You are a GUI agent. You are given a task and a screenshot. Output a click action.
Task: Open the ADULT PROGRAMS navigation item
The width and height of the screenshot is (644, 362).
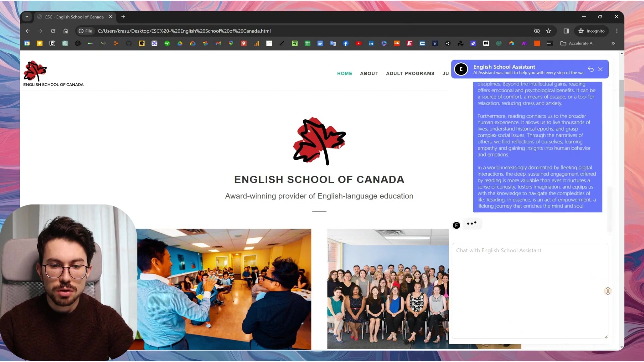(x=410, y=73)
